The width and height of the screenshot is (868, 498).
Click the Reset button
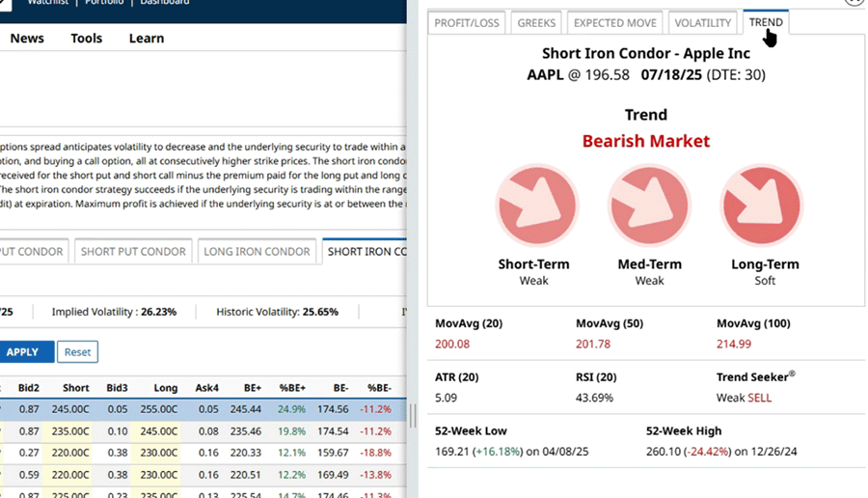(77, 351)
